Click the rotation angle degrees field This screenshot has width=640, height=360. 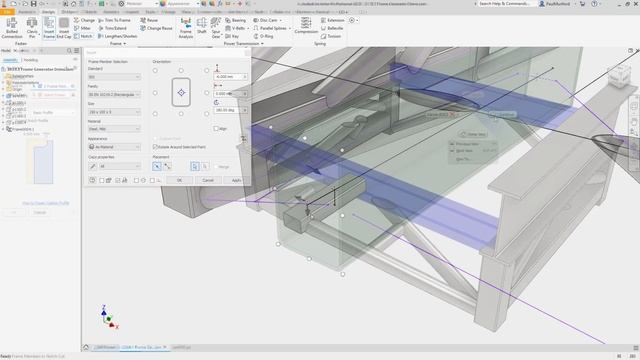point(230,110)
